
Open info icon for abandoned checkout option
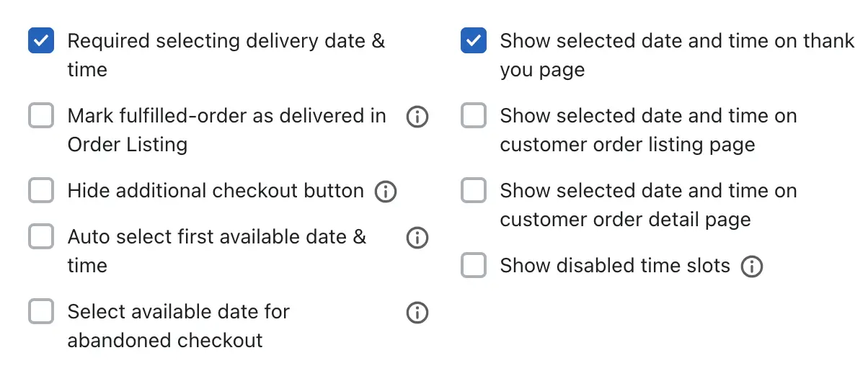click(417, 313)
